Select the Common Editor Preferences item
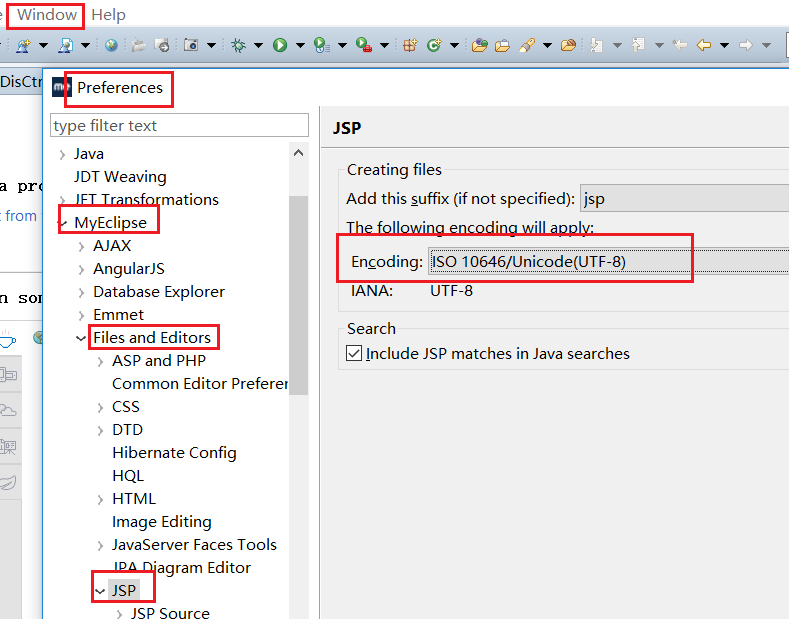This screenshot has width=789, height=619. click(x=200, y=384)
